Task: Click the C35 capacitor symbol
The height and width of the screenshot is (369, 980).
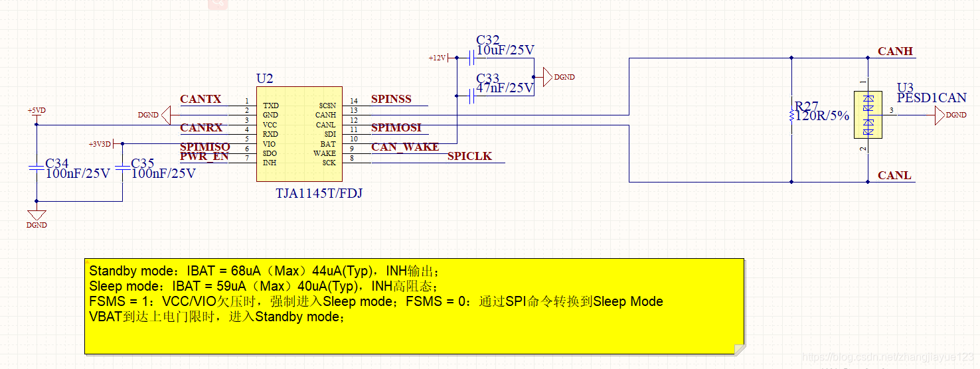Action: point(122,169)
